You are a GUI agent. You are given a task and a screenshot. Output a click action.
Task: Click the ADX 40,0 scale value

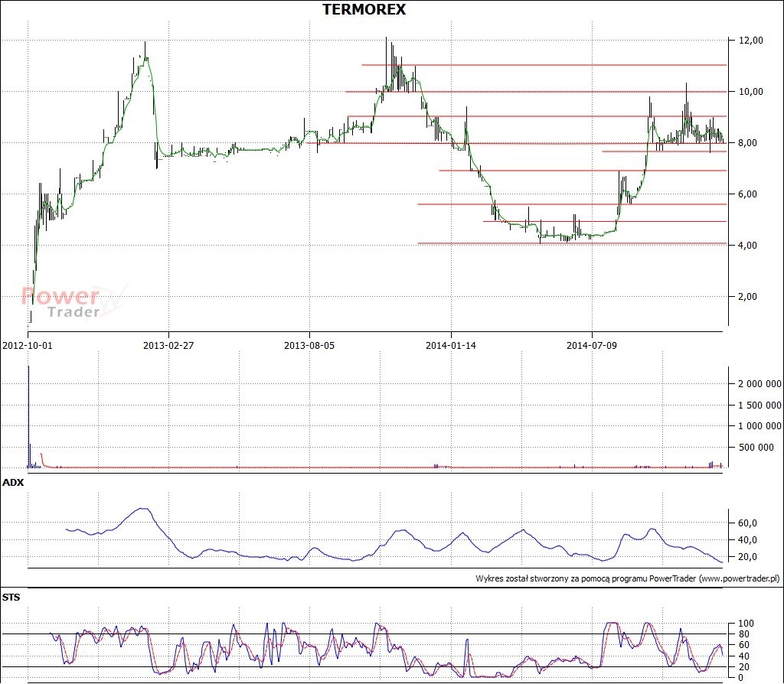pos(747,540)
